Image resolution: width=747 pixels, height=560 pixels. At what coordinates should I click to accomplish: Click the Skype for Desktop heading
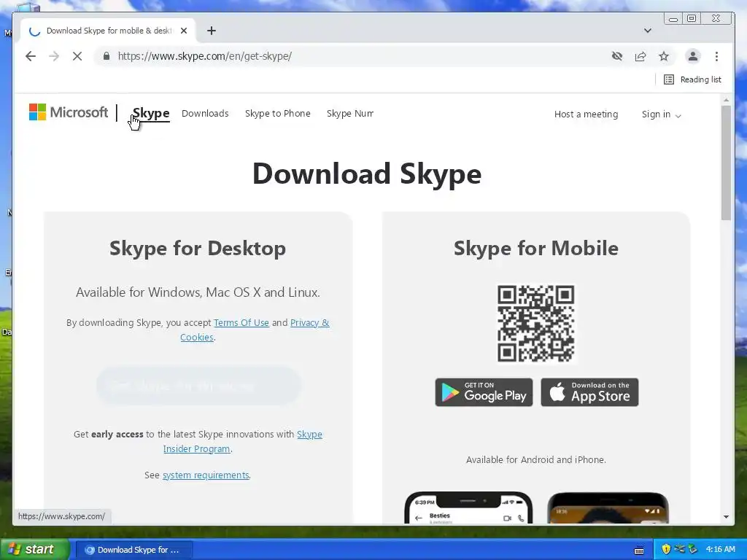point(198,248)
